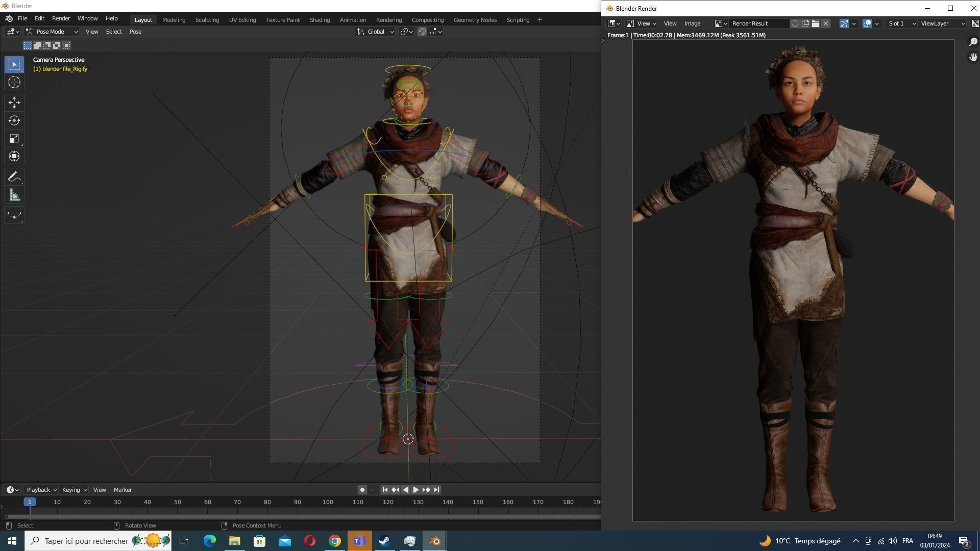The image size is (980, 551).
Task: Switch to the Shading workspace tab
Action: 320,20
